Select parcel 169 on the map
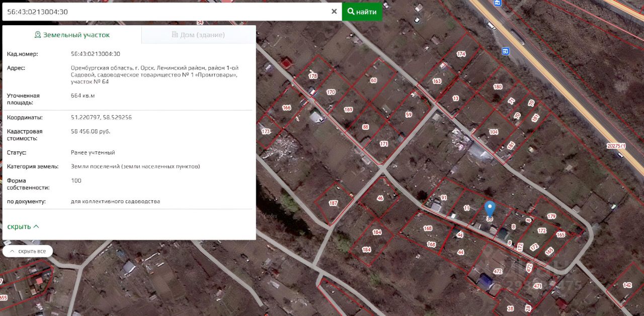 348,110
